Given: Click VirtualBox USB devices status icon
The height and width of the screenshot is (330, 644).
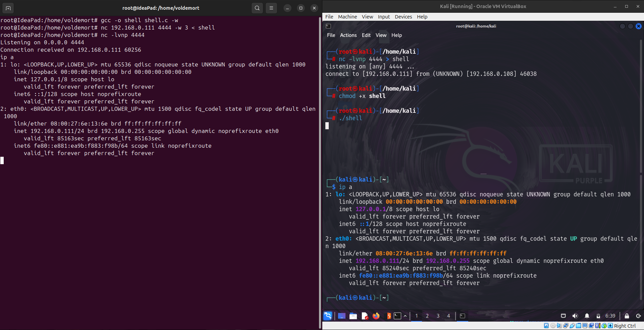Looking at the screenshot, I should [x=572, y=326].
